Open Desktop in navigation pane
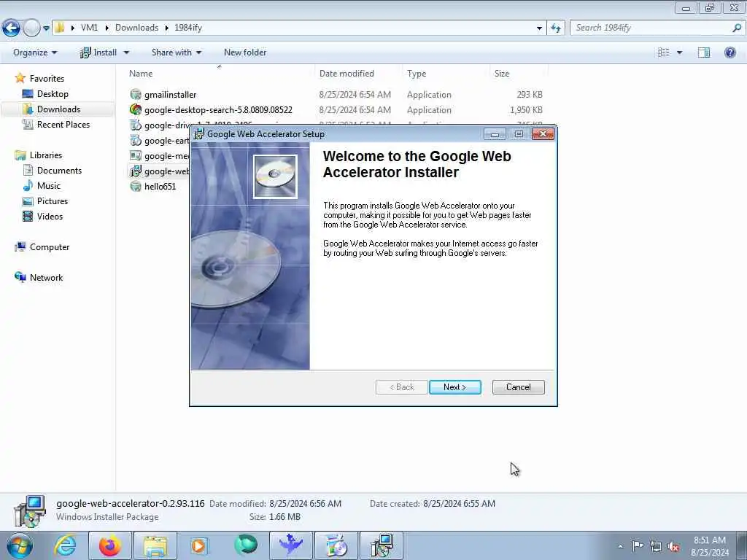The image size is (747, 560). pyautogui.click(x=53, y=94)
